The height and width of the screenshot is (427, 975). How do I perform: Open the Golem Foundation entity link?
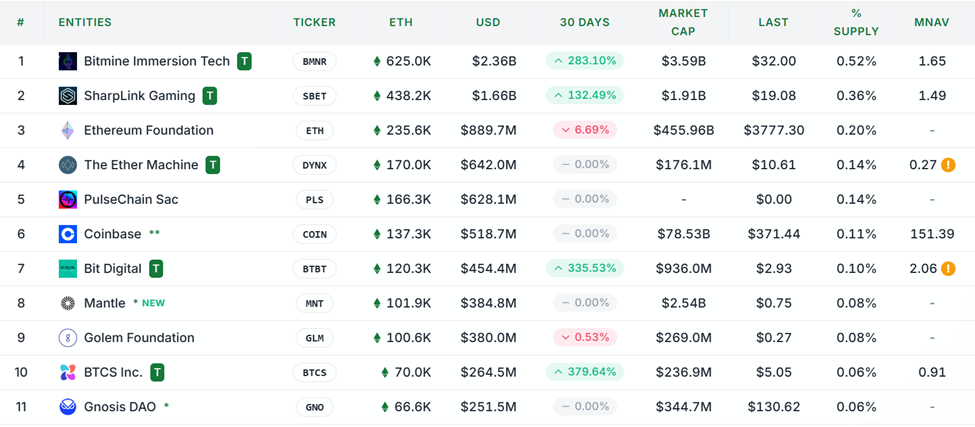click(x=139, y=338)
